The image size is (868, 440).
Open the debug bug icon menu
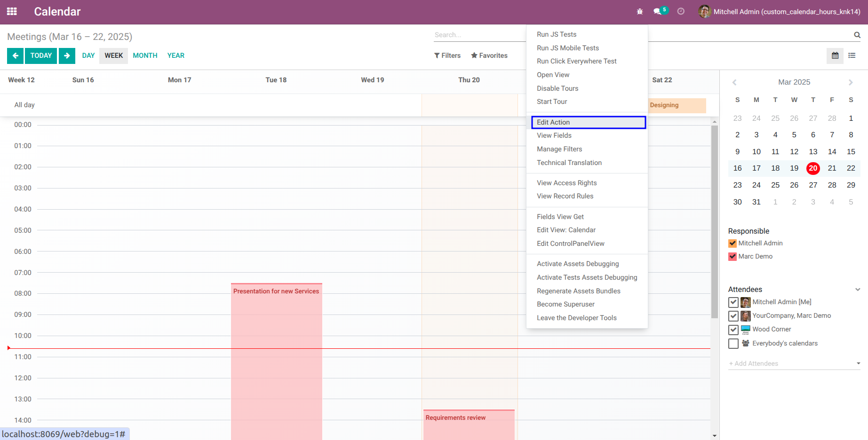pyautogui.click(x=640, y=11)
